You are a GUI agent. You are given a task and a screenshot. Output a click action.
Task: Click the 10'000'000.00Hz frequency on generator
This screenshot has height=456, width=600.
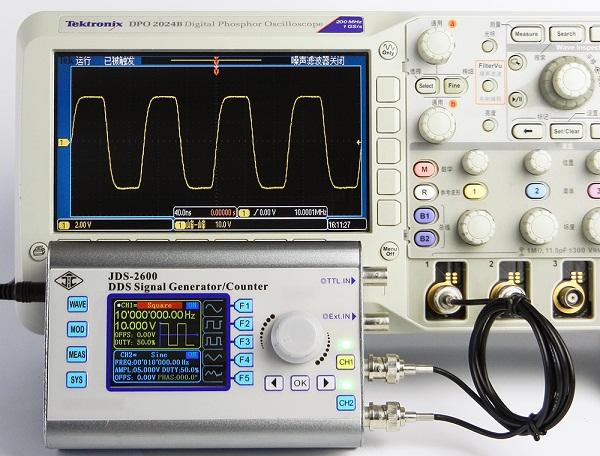[x=155, y=315]
